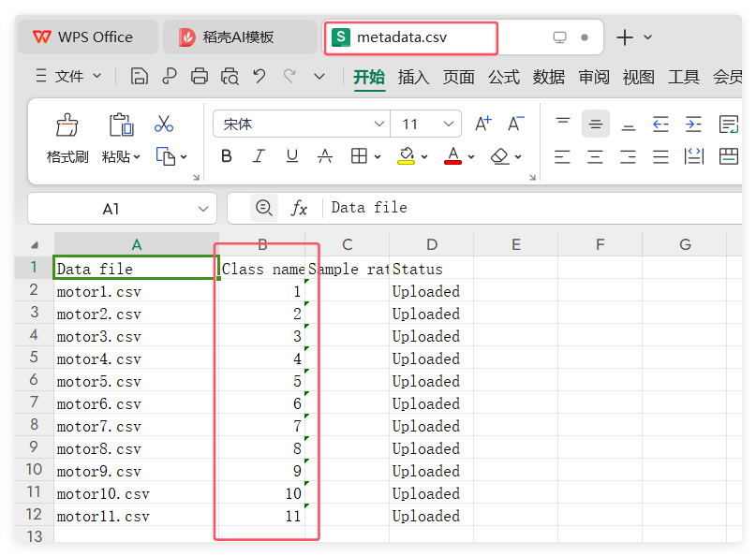Viewport: 756px width, 556px height.
Task: Increase font size with A+ icon
Action: [483, 124]
